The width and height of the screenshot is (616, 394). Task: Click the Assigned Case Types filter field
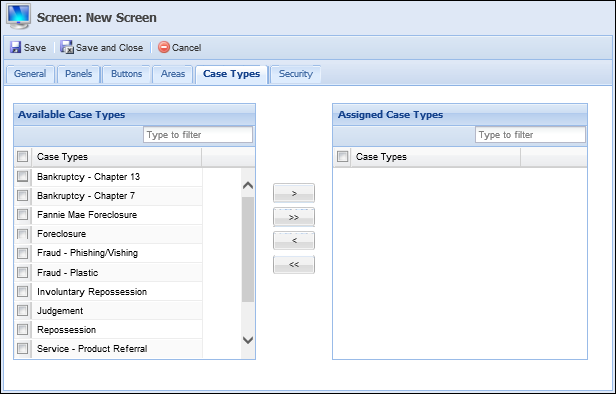tap(530, 135)
